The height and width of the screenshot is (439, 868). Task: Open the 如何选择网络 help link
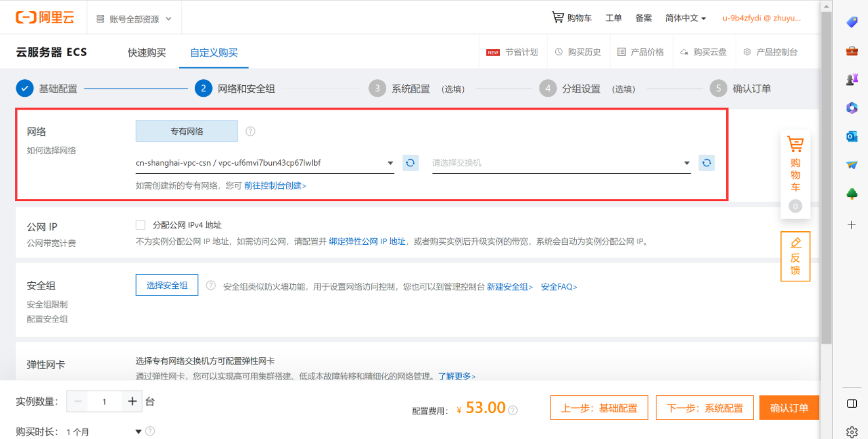pyautogui.click(x=51, y=151)
